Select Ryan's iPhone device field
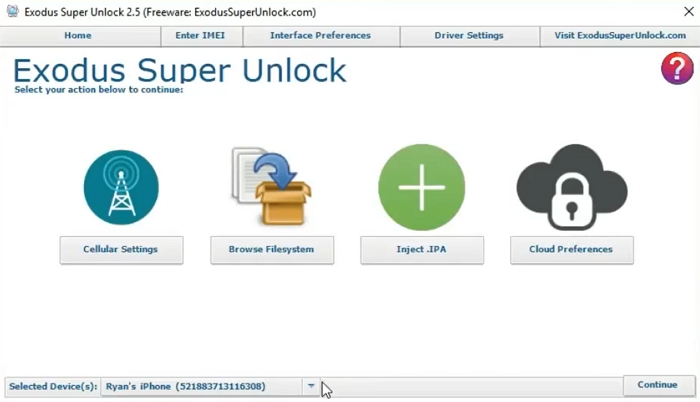The width and height of the screenshot is (700, 402). coord(201,387)
